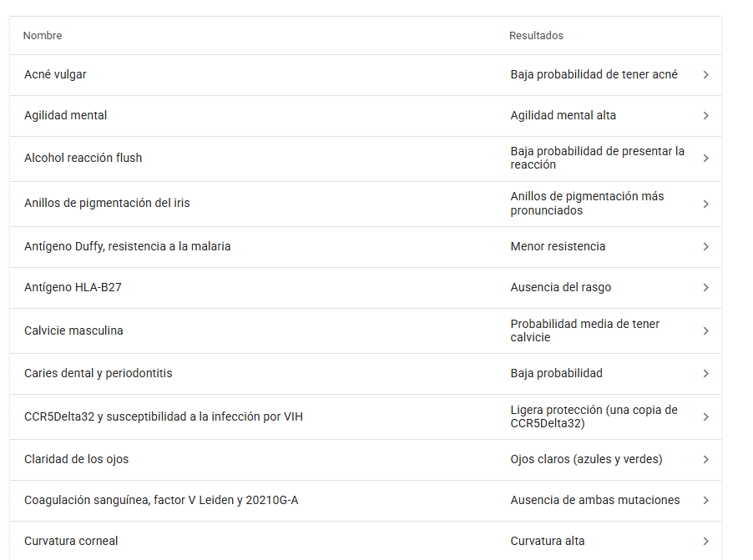The height and width of the screenshot is (560, 753).
Task: Click chevron beside Alcohol reacción flush
Action: click(x=705, y=159)
